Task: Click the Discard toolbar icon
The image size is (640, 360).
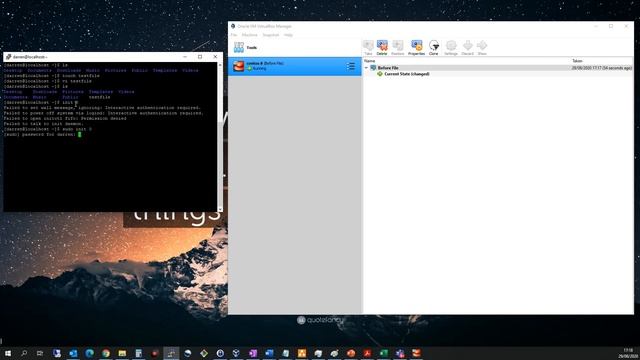Action: click(468, 48)
